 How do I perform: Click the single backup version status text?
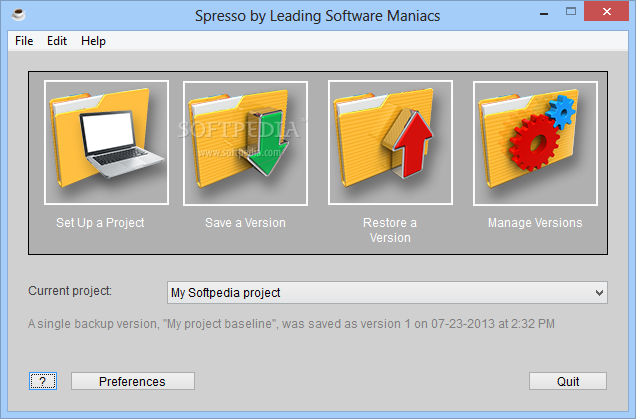(291, 324)
